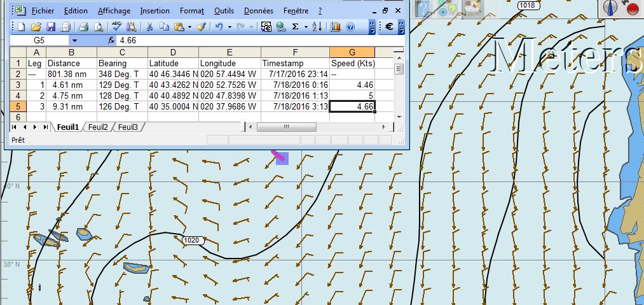The width and height of the screenshot is (644, 305).
Task: Open the Research tool icon
Action: 131,27
